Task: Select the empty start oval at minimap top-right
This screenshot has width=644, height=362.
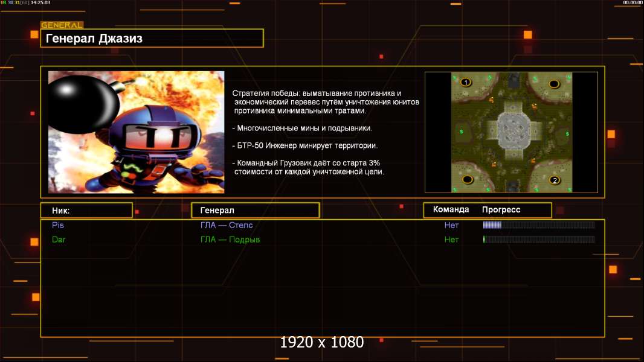Action: point(554,84)
